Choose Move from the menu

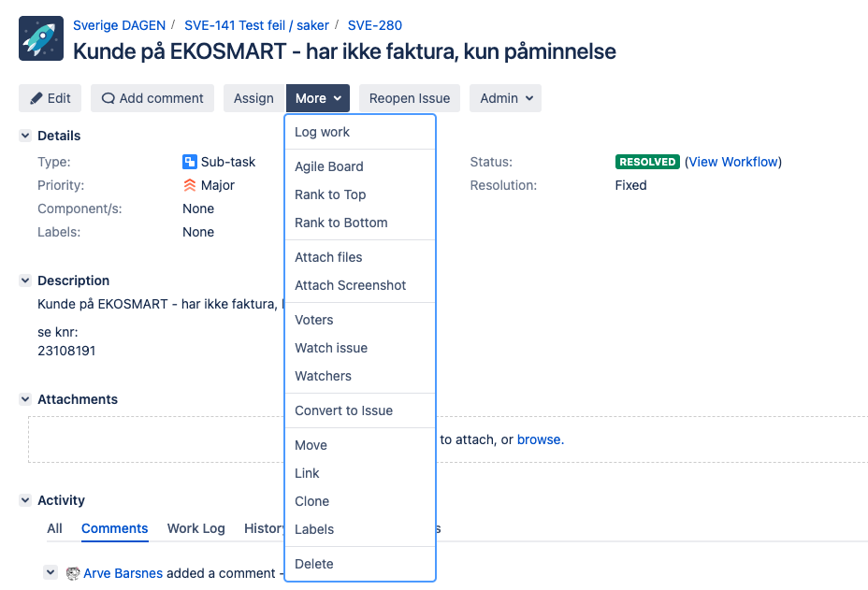(360, 446)
